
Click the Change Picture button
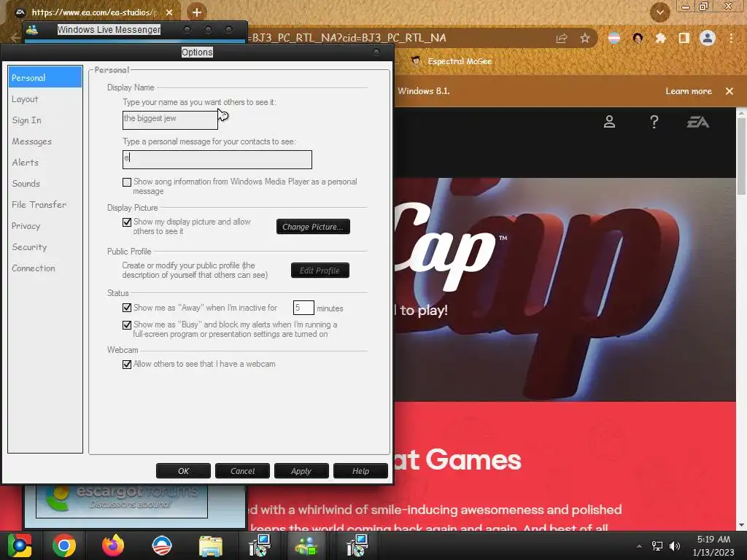[x=313, y=227]
